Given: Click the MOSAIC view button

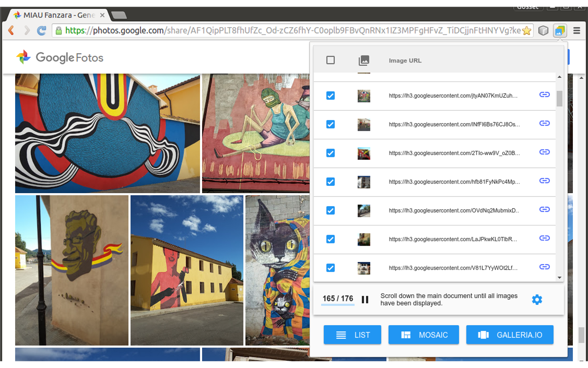Looking at the screenshot, I should point(424,335).
